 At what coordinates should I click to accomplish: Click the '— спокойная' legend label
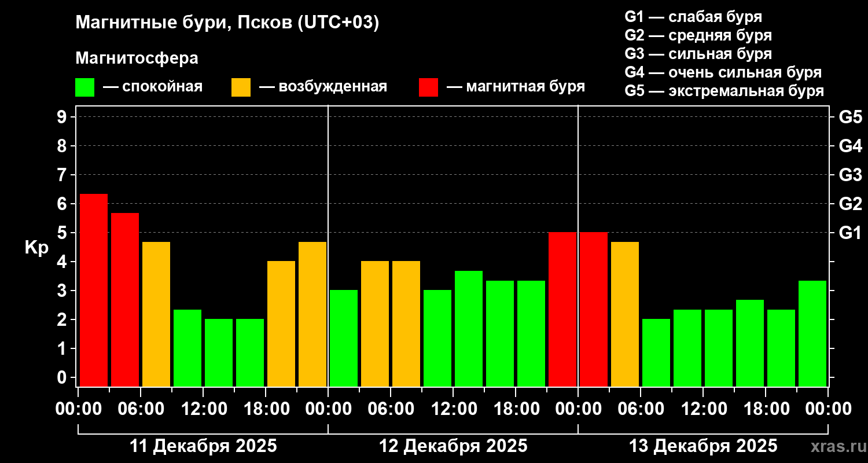click(153, 87)
